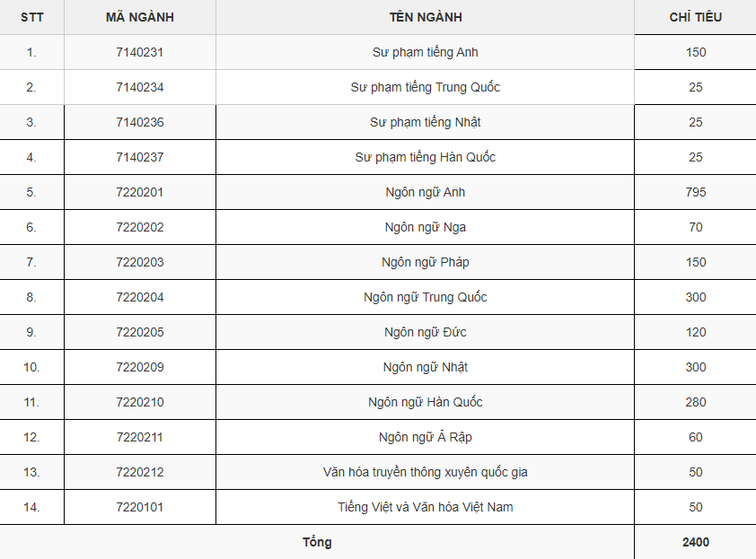Select the Sư phạm tiếng Anh cell
The width and height of the screenshot is (756, 559).
[x=426, y=52]
